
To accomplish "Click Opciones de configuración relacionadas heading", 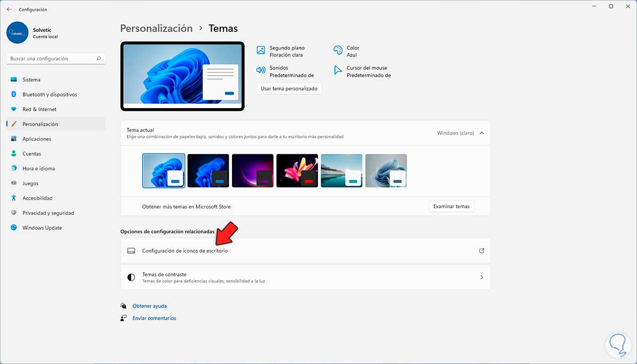I will [x=167, y=232].
